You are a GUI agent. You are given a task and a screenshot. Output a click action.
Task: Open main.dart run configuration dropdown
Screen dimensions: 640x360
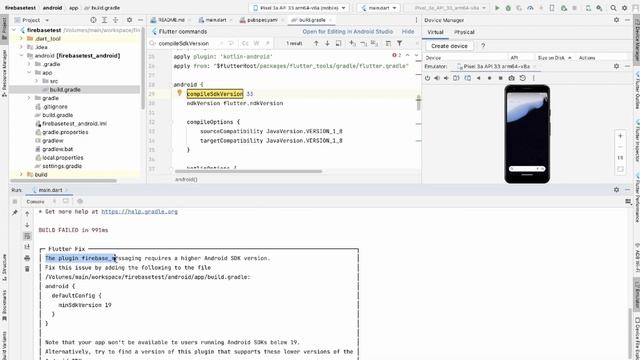[379, 8]
